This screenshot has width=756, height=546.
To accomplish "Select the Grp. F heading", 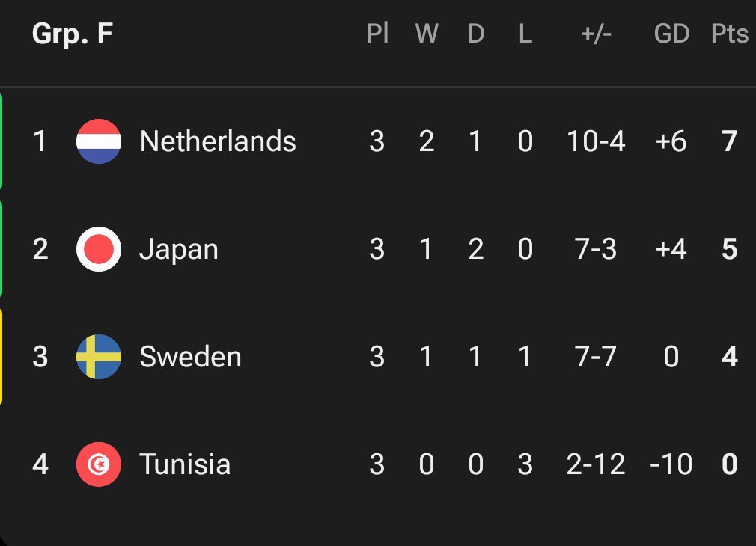I will click(73, 34).
